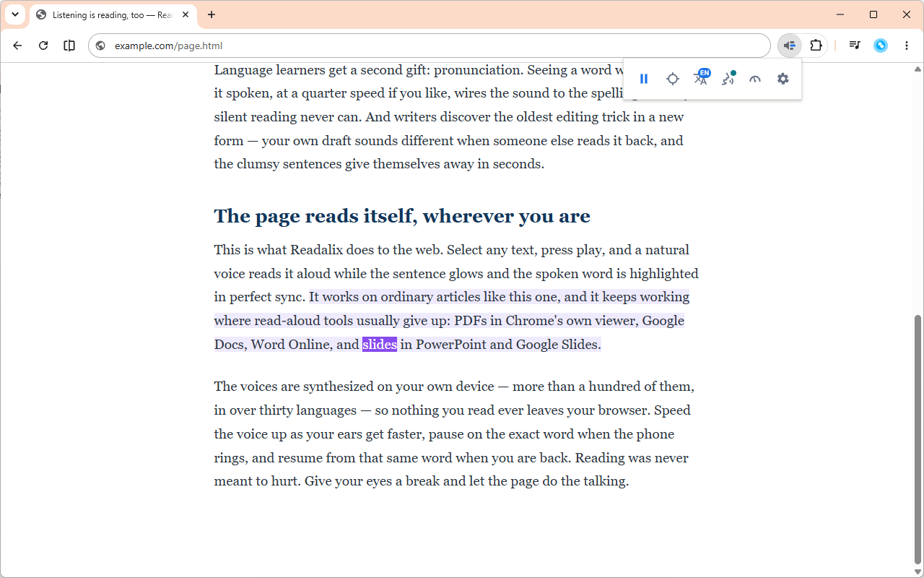
Task: Pause the read-aloud playback
Action: (644, 79)
